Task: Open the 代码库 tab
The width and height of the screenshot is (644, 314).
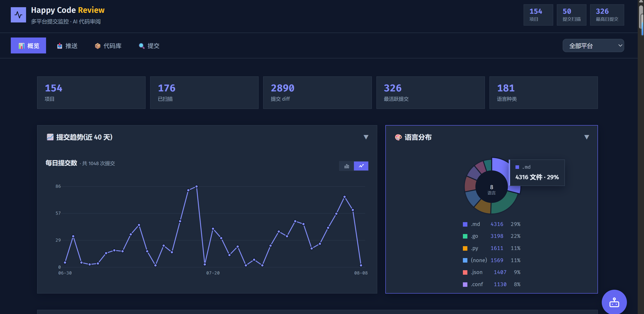Action: (x=108, y=46)
